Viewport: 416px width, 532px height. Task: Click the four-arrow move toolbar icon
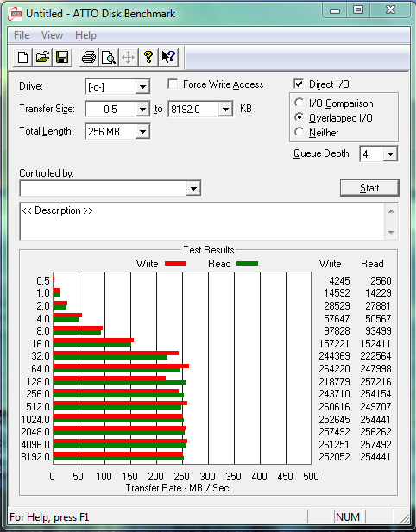(129, 57)
